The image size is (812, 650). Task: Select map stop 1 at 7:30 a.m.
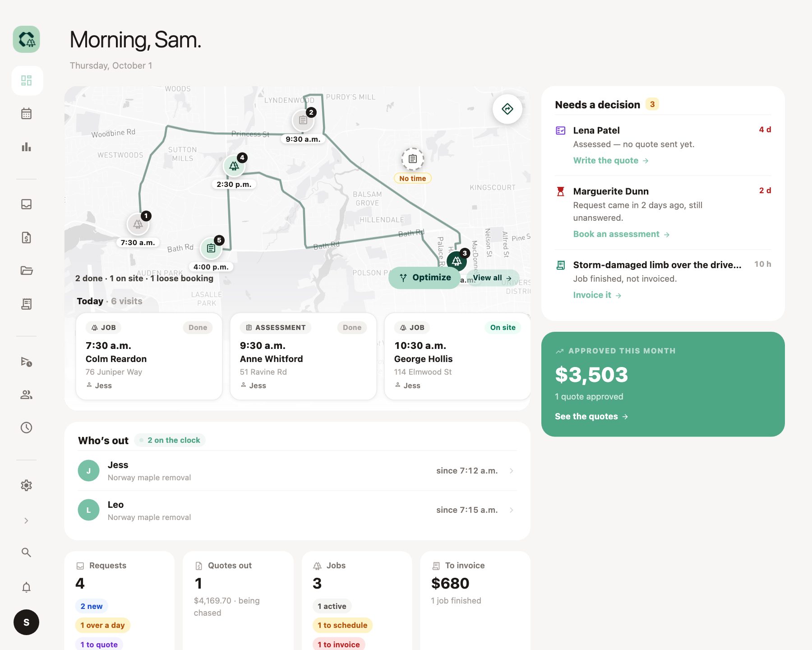(138, 224)
